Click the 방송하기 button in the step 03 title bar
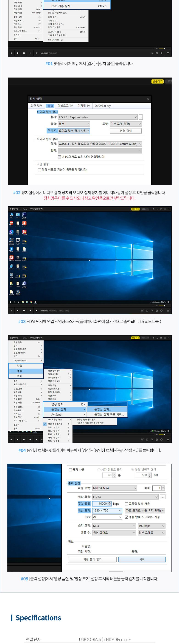 [x=135, y=209]
